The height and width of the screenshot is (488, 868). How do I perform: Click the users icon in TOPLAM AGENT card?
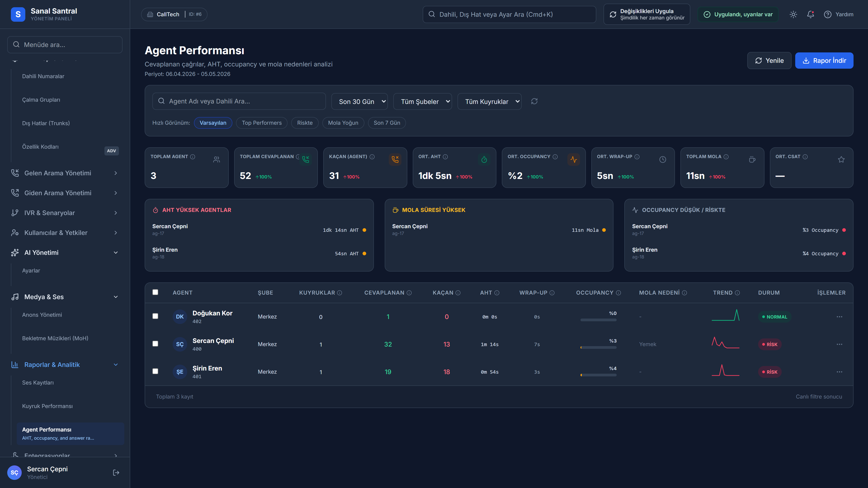click(217, 160)
